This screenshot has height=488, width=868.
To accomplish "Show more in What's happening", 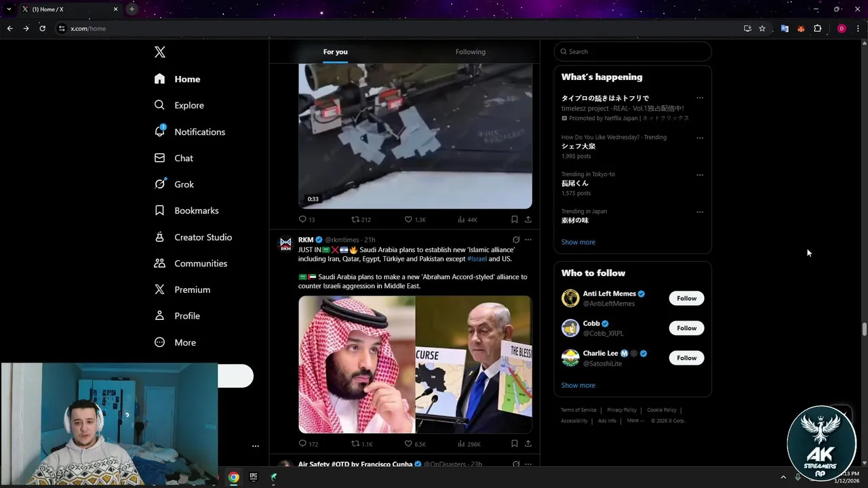I will [x=578, y=242].
